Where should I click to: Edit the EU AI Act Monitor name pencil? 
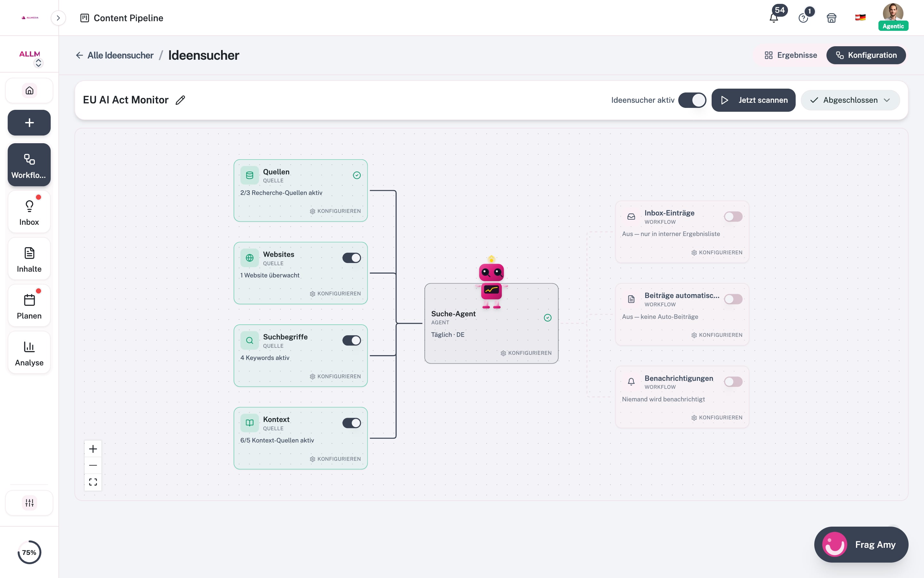tap(180, 100)
